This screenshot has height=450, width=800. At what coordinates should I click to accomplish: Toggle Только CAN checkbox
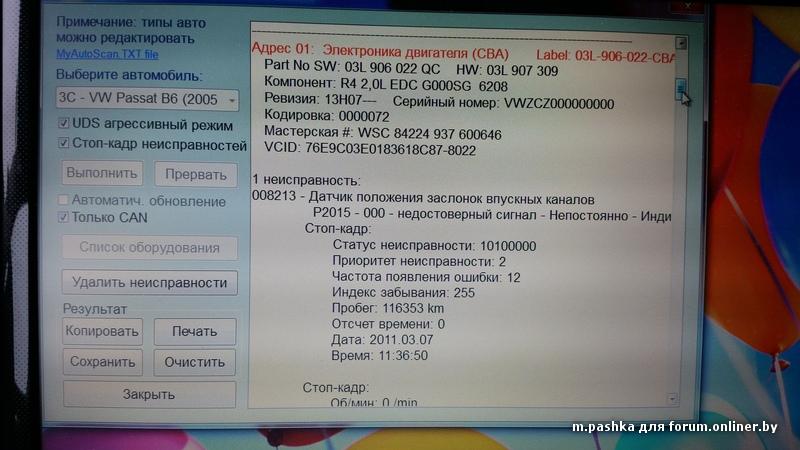pyautogui.click(x=63, y=217)
